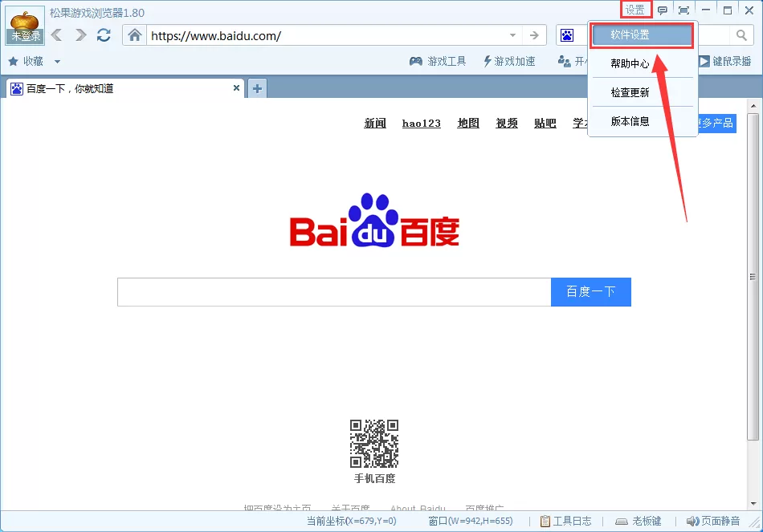The image size is (763, 532).
Task: Click the address bar URL field
Action: coord(326,35)
